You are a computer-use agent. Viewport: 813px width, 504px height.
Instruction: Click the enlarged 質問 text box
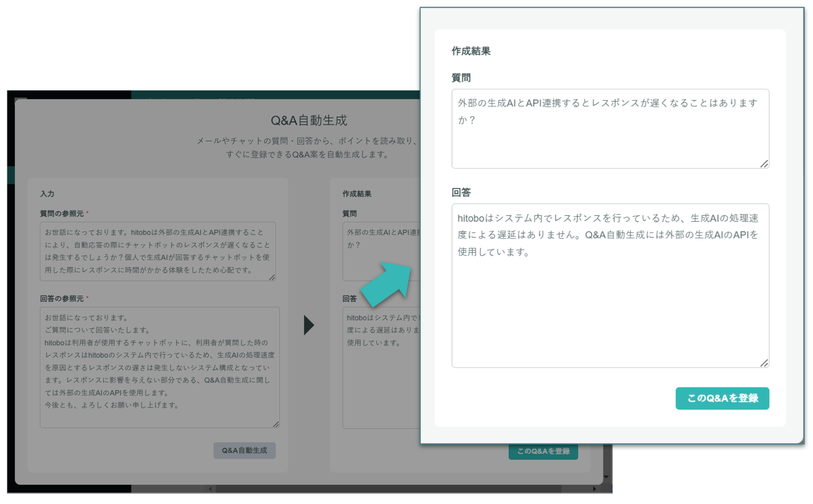click(x=610, y=129)
